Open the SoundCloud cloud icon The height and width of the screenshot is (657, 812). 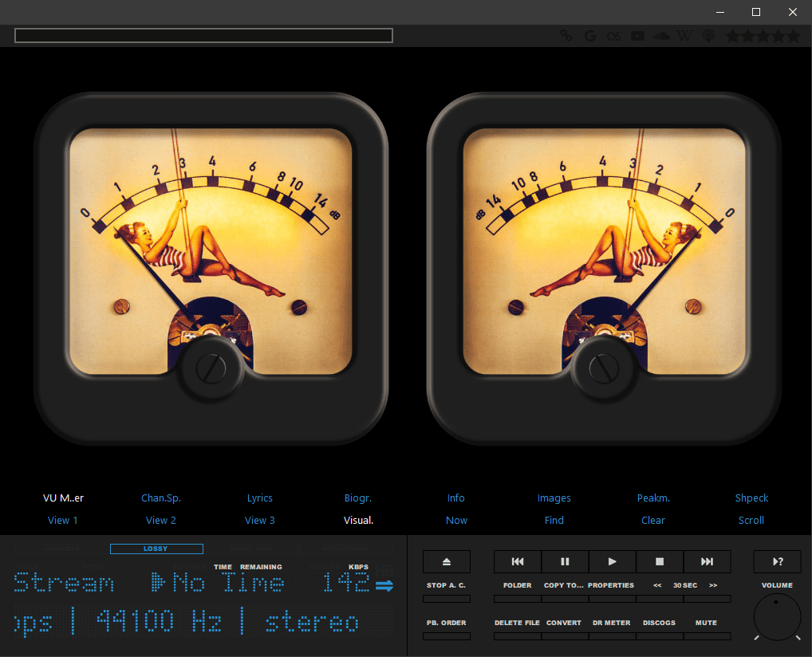click(x=661, y=36)
